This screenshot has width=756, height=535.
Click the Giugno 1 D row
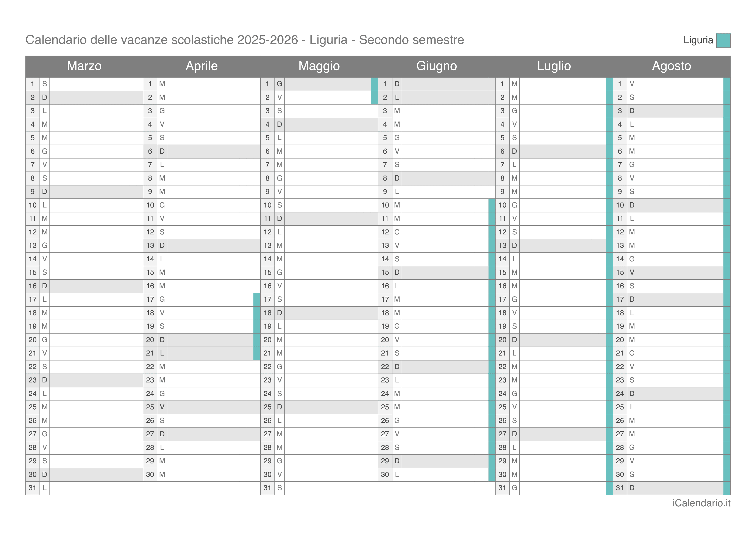point(437,84)
